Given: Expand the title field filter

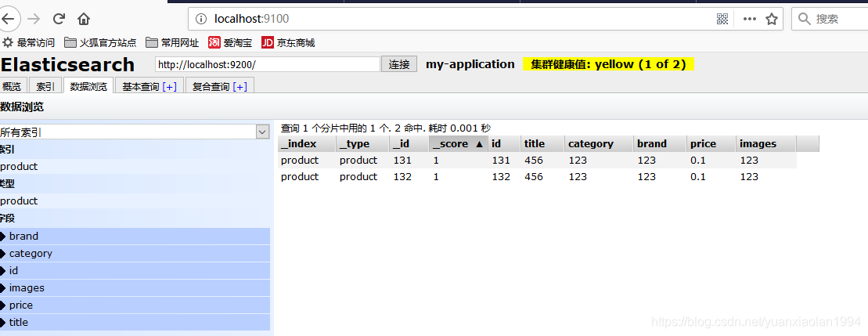Looking at the screenshot, I should (135, 322).
